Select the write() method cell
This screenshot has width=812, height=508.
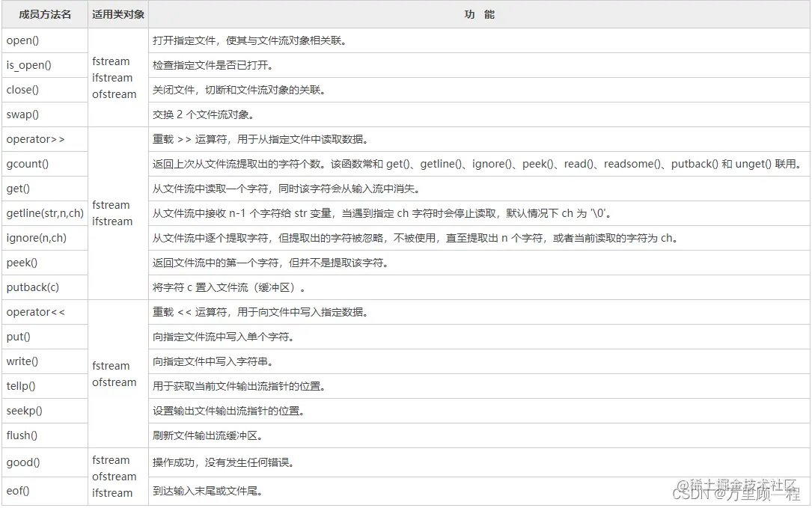click(45, 361)
